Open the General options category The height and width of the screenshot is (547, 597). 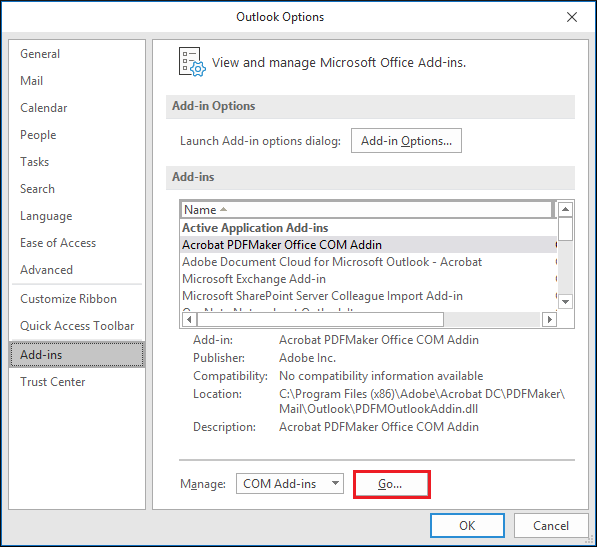(77, 54)
